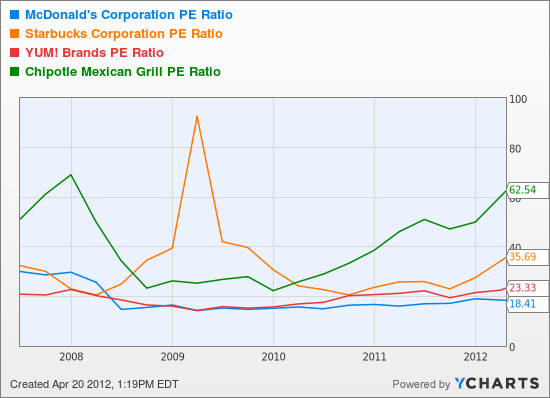This screenshot has height=398, width=550.
Task: Click the Created Apr 20 2012 timestamp
Action: tap(94, 384)
